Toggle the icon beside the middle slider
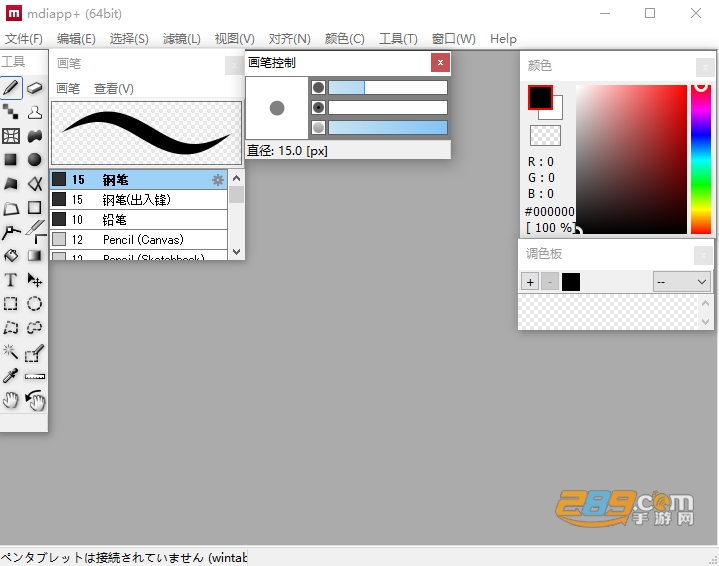 318,107
